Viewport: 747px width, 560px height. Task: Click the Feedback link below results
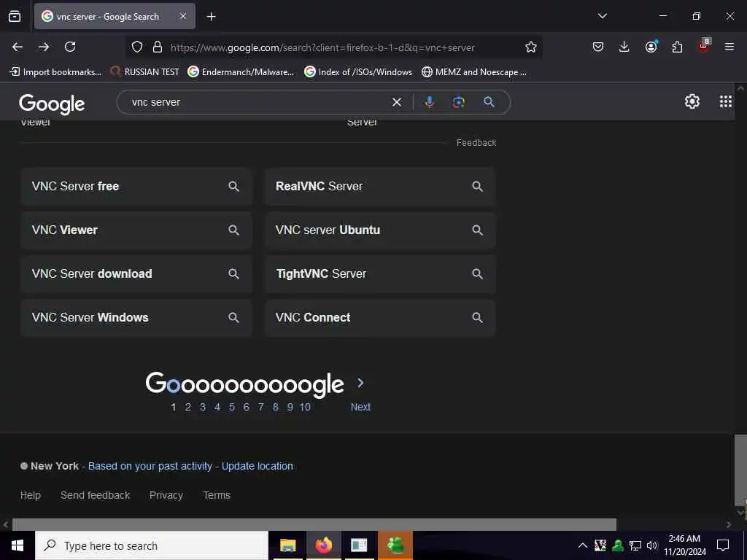click(x=476, y=142)
